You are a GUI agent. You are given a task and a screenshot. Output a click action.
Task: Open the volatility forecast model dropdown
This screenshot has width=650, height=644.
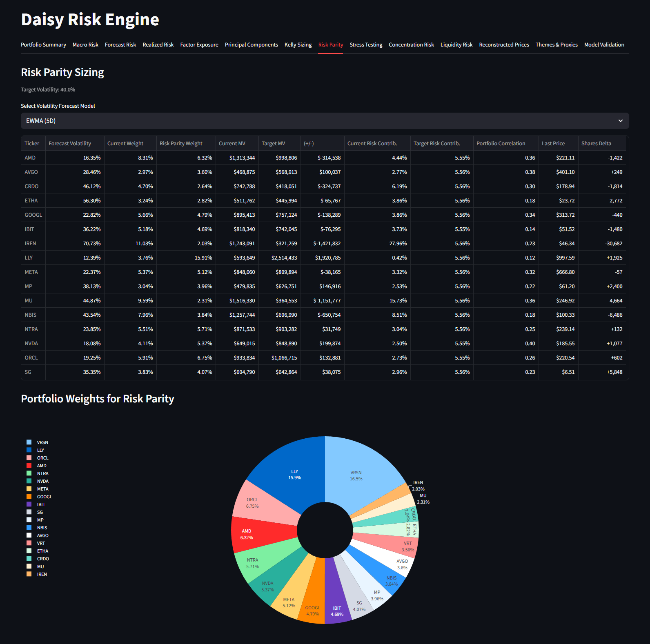325,121
